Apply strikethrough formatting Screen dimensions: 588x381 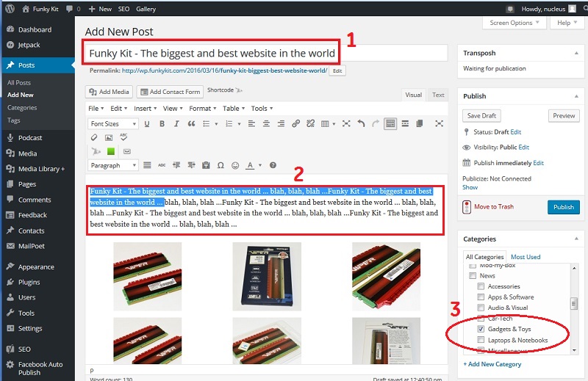(x=162, y=165)
